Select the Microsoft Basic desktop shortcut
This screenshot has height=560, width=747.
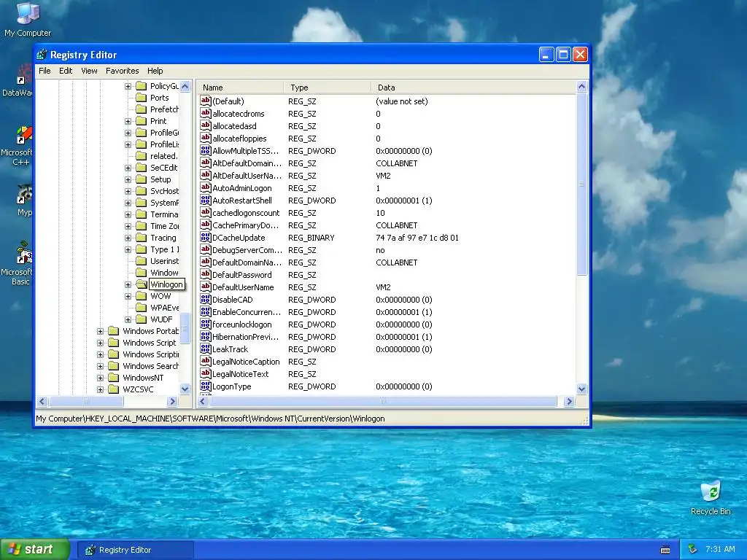click(18, 263)
